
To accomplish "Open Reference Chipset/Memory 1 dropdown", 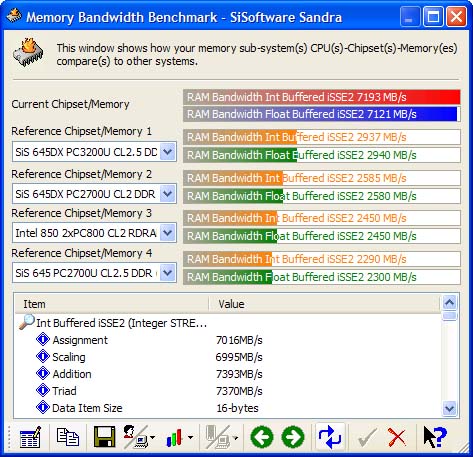I will (x=168, y=152).
